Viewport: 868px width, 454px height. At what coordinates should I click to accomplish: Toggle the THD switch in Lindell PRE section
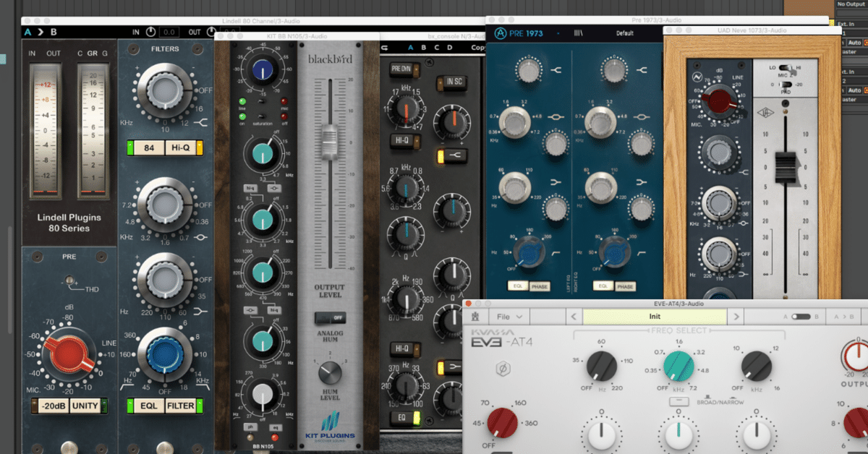(x=69, y=280)
